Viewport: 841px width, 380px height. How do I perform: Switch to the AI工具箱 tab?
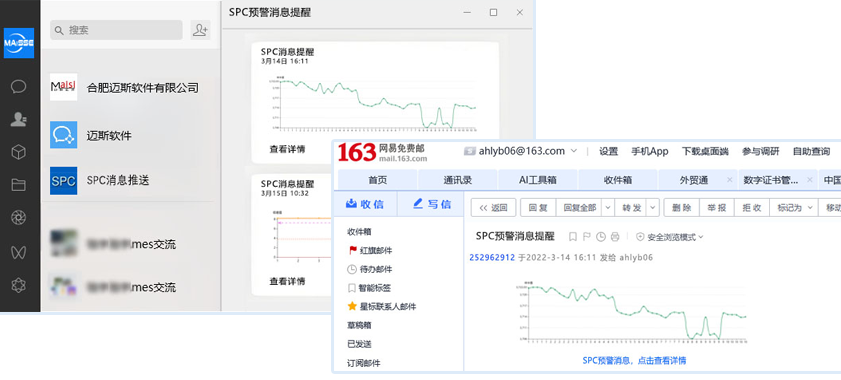(x=537, y=180)
